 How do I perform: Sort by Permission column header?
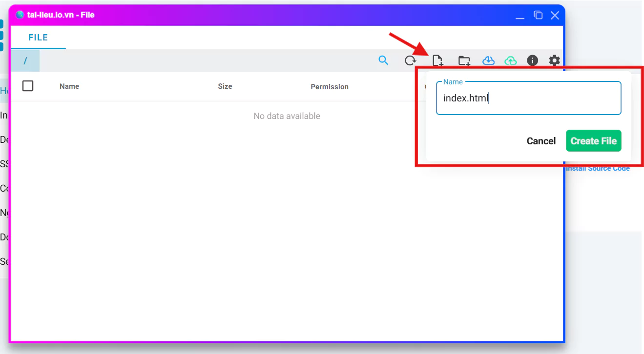330,87
